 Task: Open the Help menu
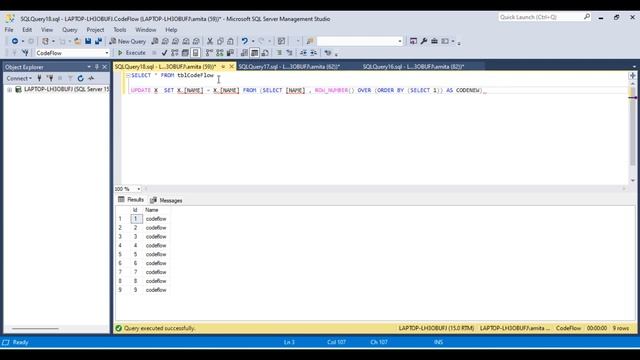click(x=171, y=30)
